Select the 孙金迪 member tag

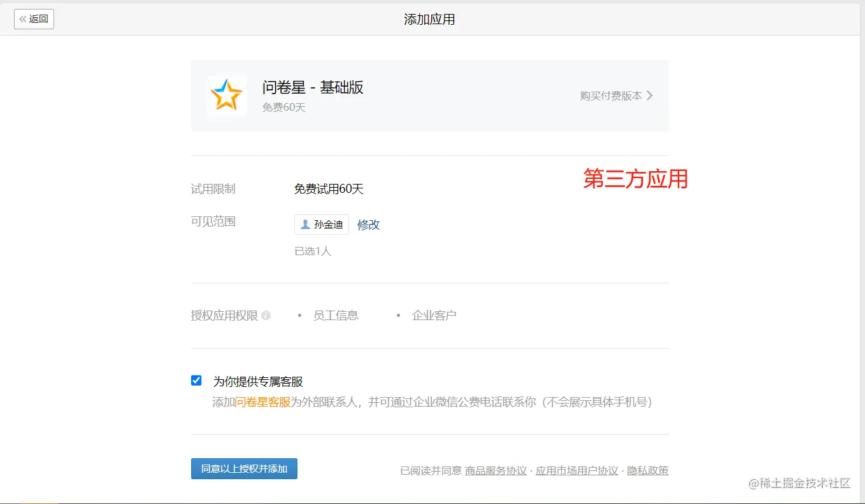pos(322,225)
